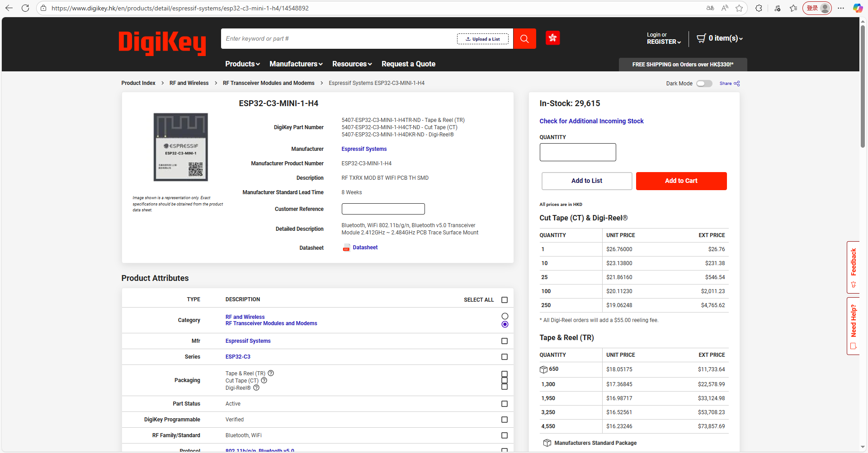The height and width of the screenshot is (453, 868).
Task: Check the Tape & Reel packaging checkbox
Action: coord(505,374)
